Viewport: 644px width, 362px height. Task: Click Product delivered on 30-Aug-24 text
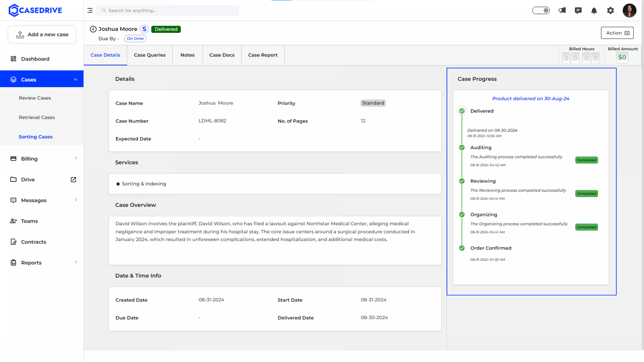click(530, 98)
